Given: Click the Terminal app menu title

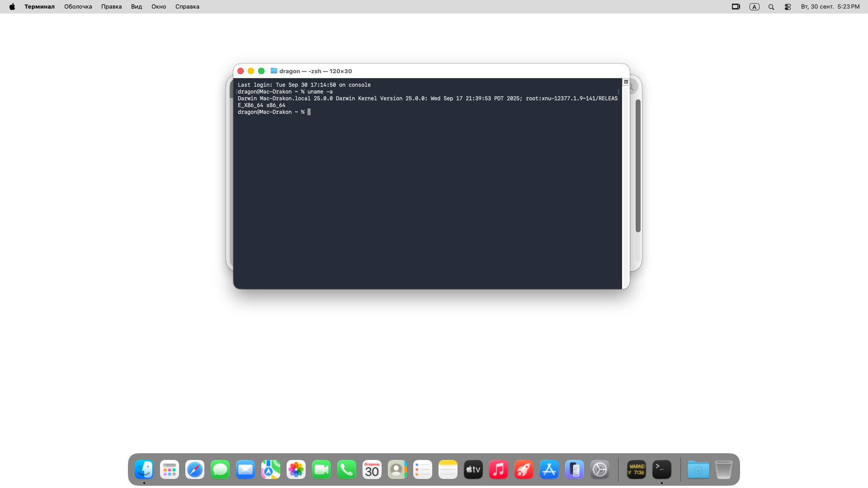Looking at the screenshot, I should click(x=39, y=7).
